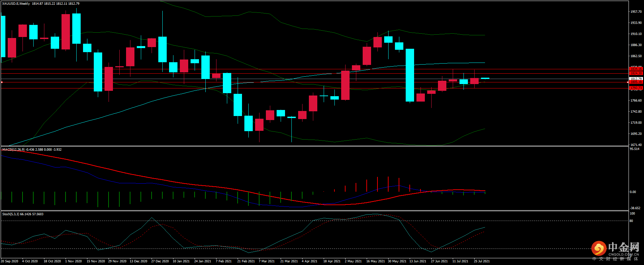Click the 1910.10 price axis label

636,34
